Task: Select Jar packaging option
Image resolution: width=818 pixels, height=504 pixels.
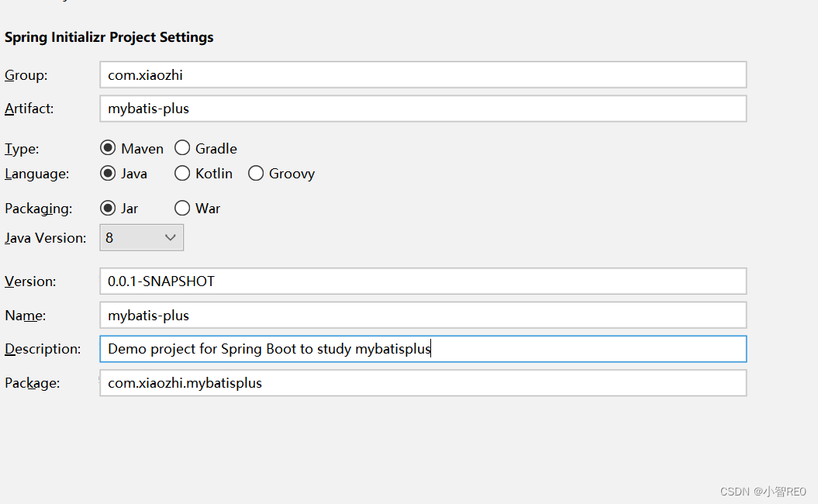Action: pos(108,208)
